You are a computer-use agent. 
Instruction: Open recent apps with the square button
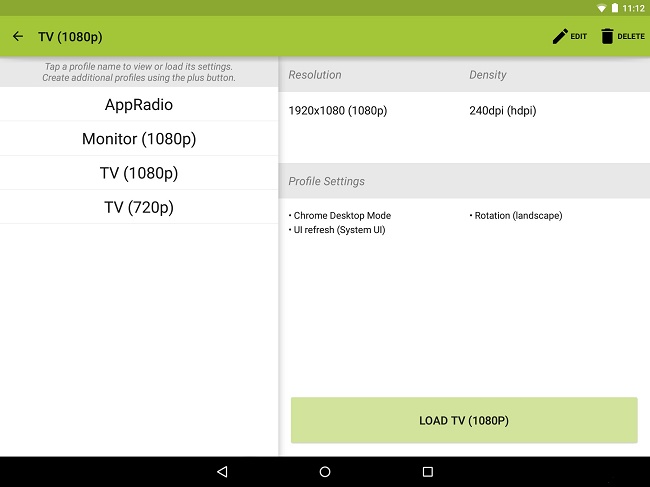(428, 472)
